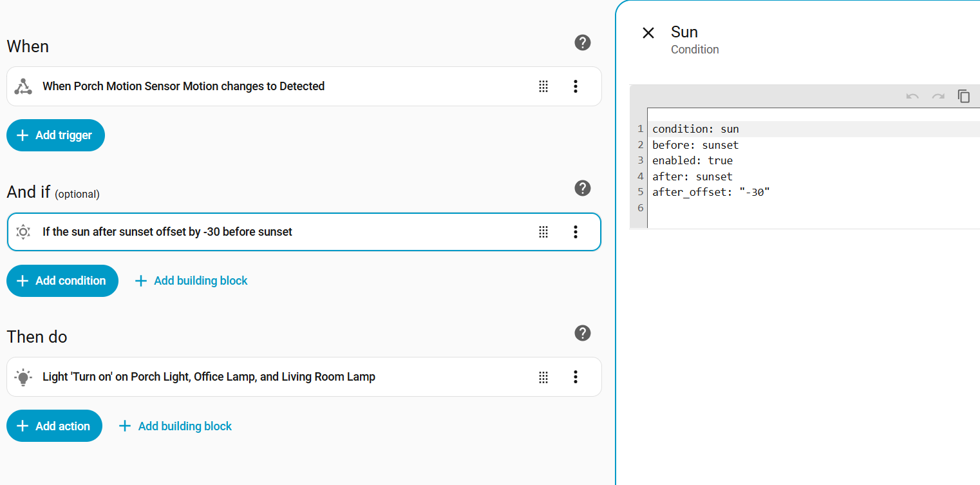Click the Add action button
The height and width of the screenshot is (485, 980).
click(x=54, y=426)
